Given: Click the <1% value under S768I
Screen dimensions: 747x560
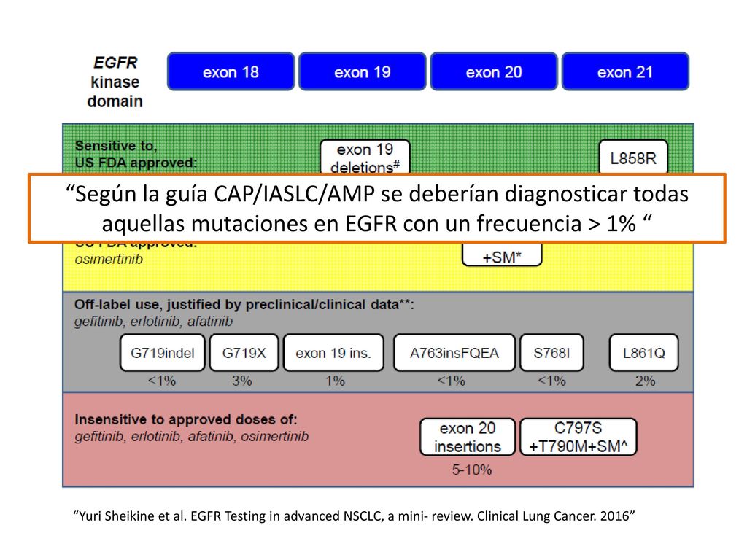Looking at the screenshot, I should coord(552,381).
